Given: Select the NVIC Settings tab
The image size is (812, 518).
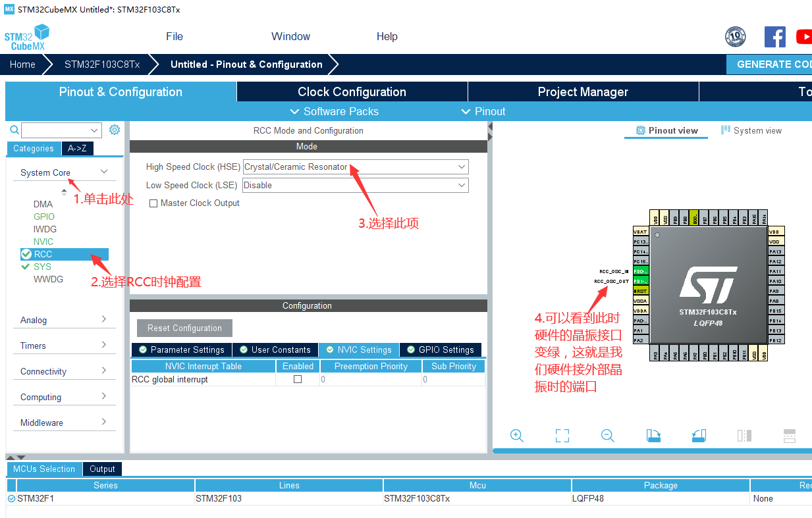Looking at the screenshot, I should (358, 350).
